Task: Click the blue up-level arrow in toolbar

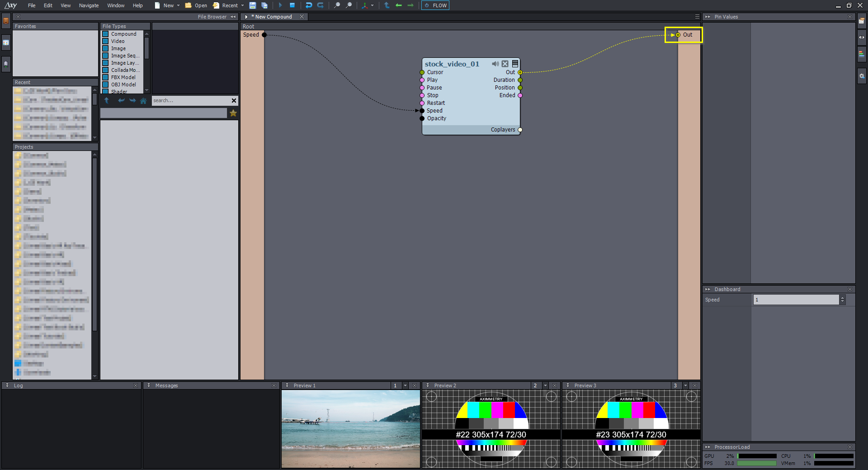Action: 387,5
